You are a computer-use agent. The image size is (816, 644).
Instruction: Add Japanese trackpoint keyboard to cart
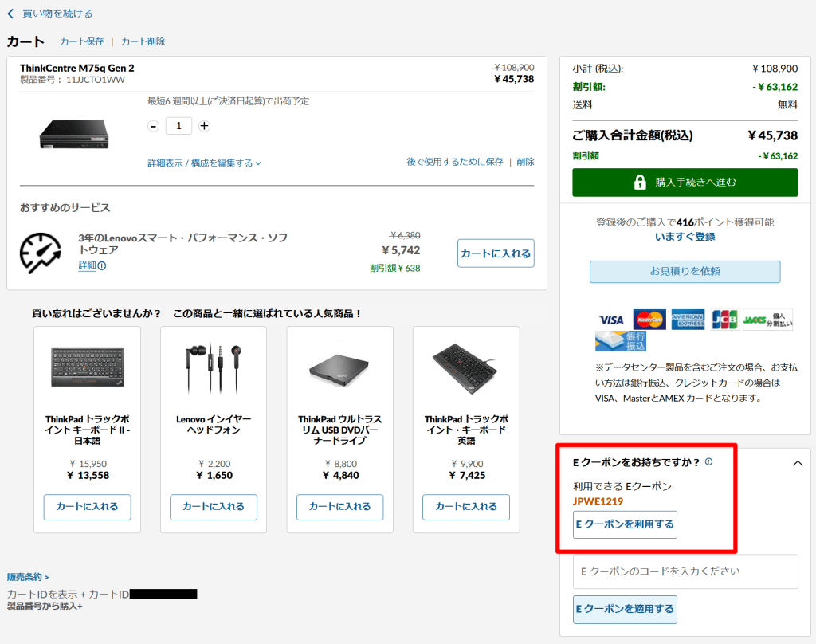point(87,507)
